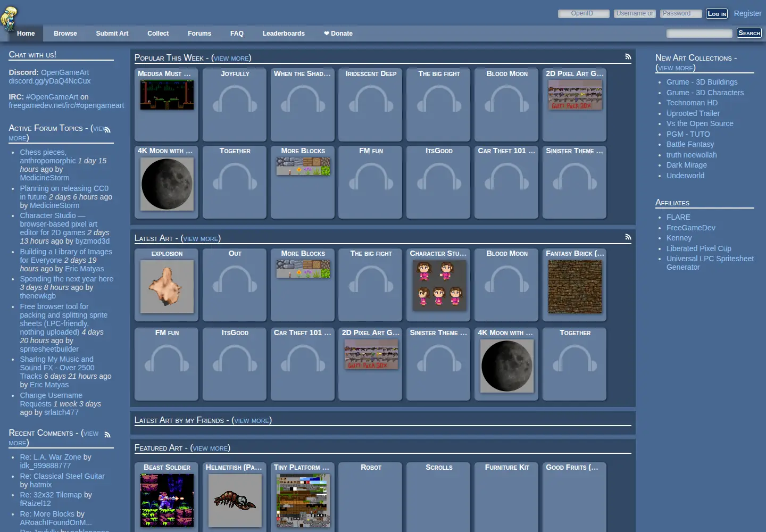Open the FAQ menu item
Viewport: 766px width, 532px height.
[x=237, y=34]
